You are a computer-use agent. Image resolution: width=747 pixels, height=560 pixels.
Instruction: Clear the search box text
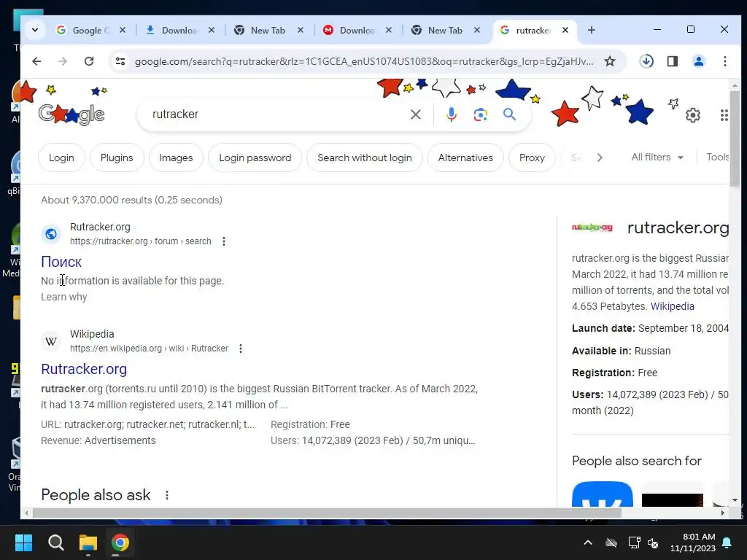pos(416,114)
